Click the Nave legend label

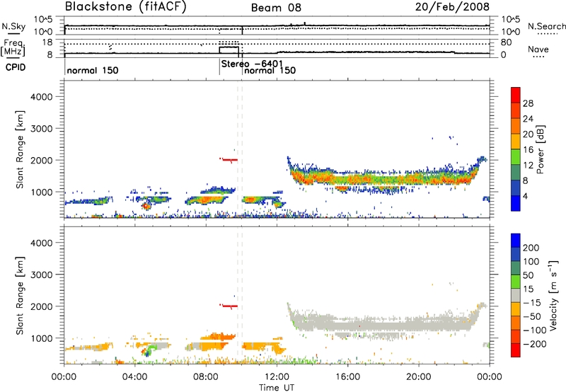tap(538, 49)
